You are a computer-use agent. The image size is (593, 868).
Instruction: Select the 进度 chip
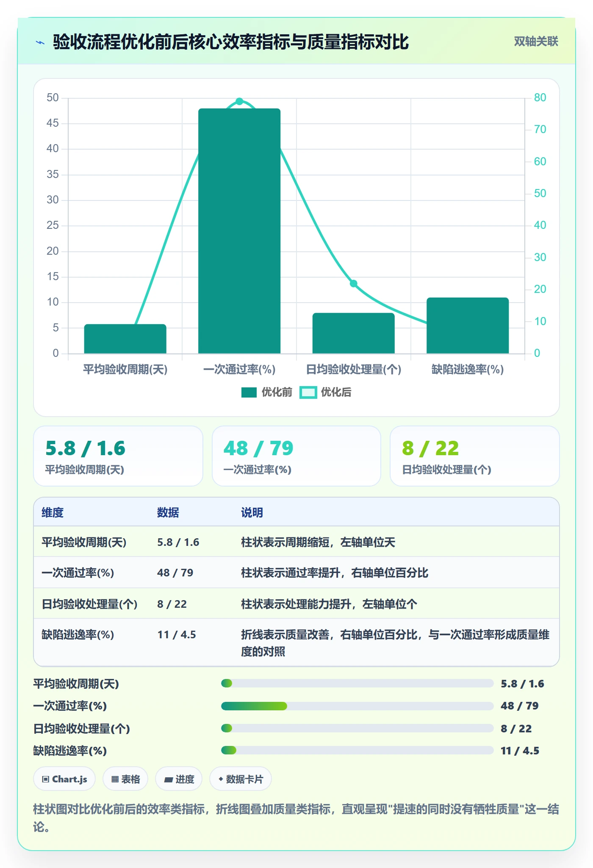pos(179,779)
